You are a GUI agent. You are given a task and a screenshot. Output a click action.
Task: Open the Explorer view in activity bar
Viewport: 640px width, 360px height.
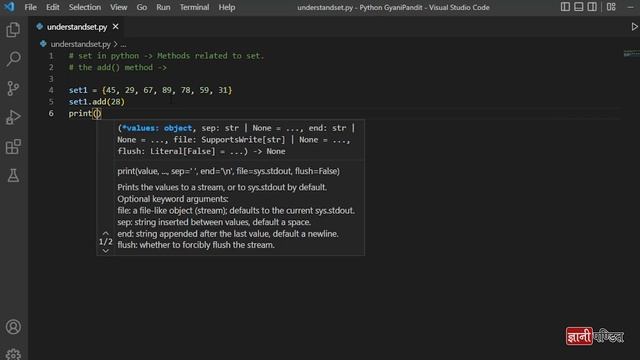[13, 30]
